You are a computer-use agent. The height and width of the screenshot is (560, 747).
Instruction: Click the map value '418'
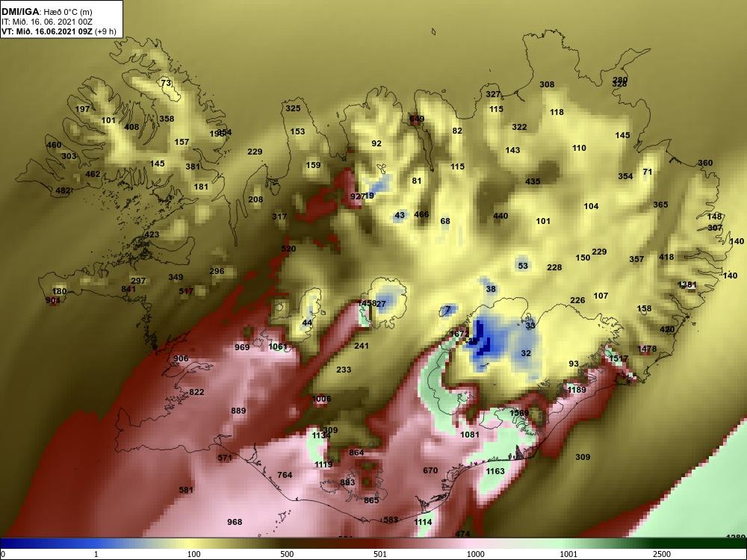[x=666, y=257]
